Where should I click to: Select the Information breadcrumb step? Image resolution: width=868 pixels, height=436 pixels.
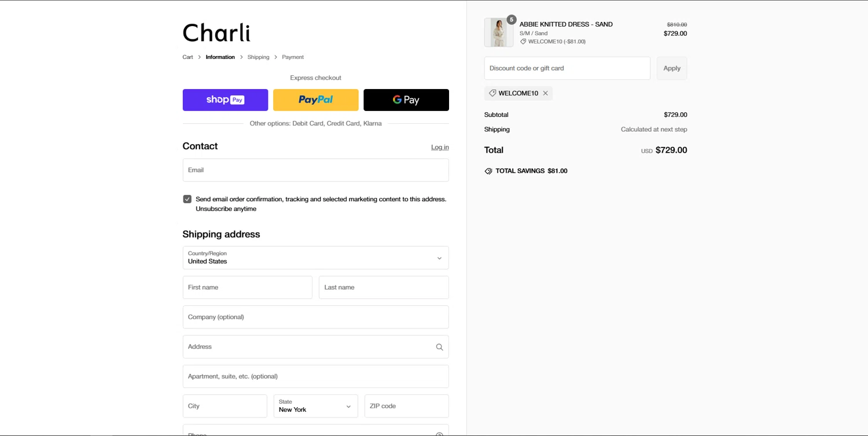[220, 57]
